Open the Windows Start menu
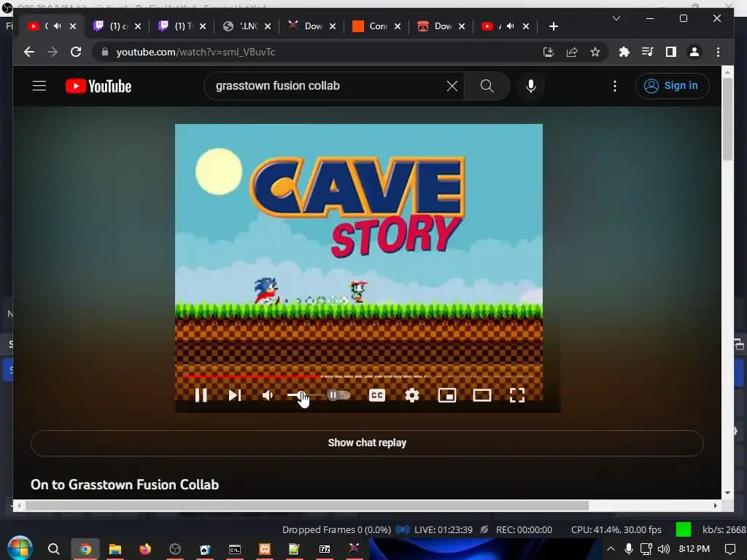Image resolution: width=747 pixels, height=560 pixels. pos(20,548)
